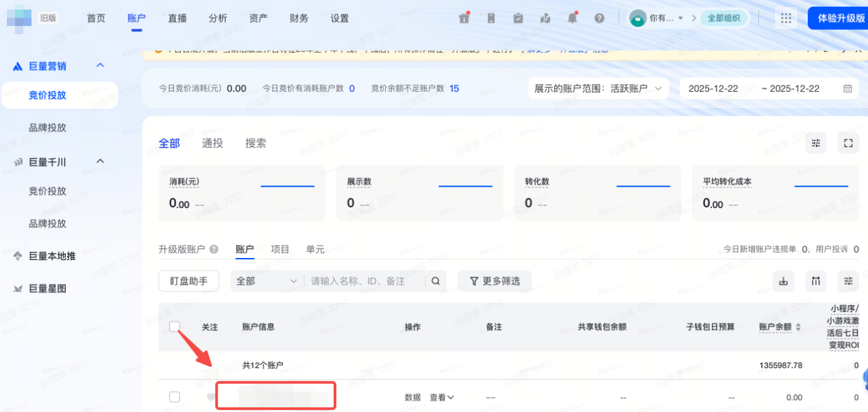Open 财务 in top nav
The height and width of the screenshot is (412, 868).
[299, 18]
